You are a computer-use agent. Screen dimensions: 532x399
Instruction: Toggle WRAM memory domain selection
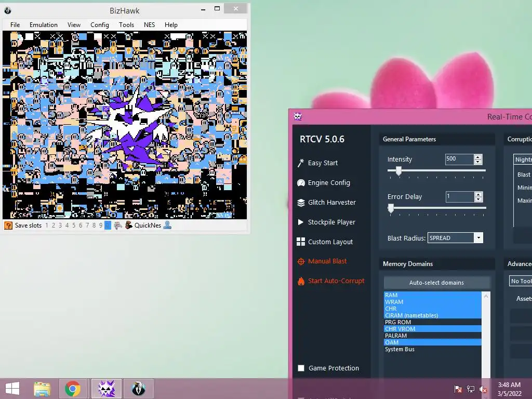point(433,302)
